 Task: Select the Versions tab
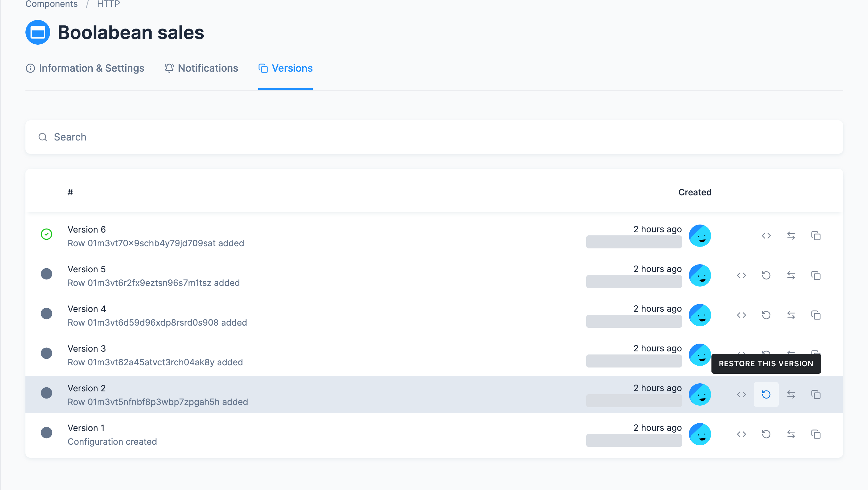click(286, 68)
